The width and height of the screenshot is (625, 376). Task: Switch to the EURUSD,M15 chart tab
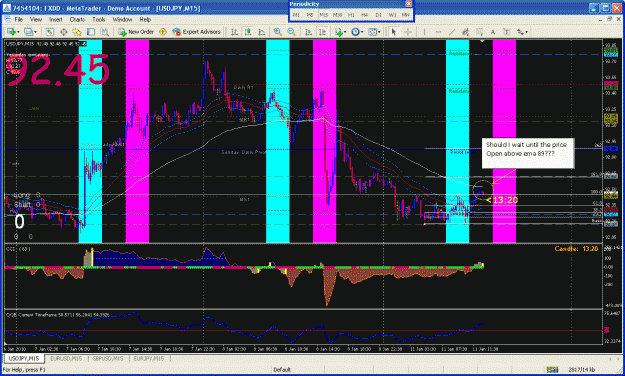pos(66,358)
